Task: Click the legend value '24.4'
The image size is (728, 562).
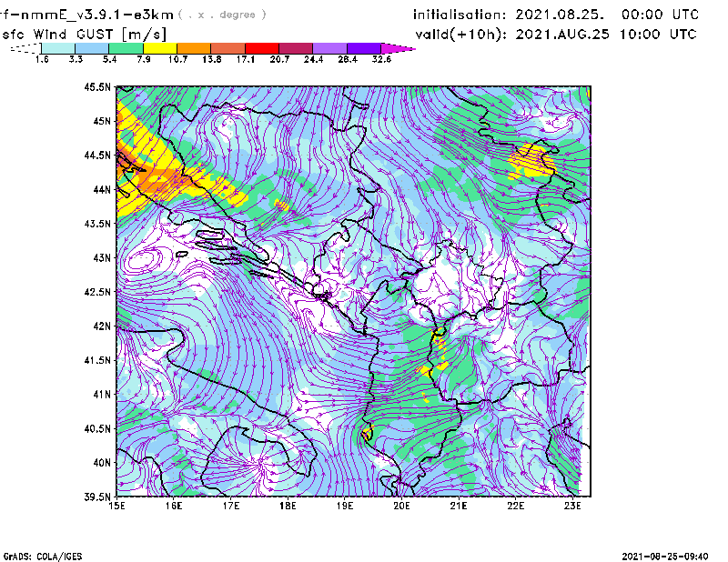Action: [313, 59]
